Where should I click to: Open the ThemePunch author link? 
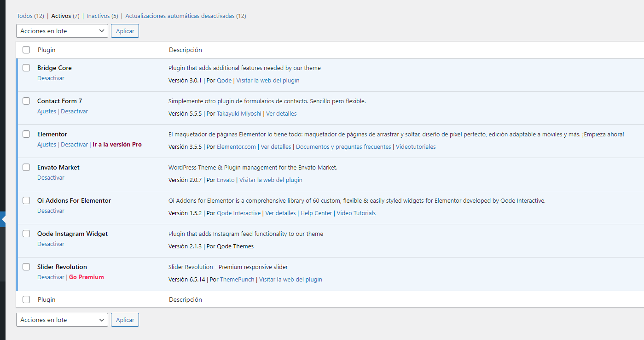pos(237,280)
